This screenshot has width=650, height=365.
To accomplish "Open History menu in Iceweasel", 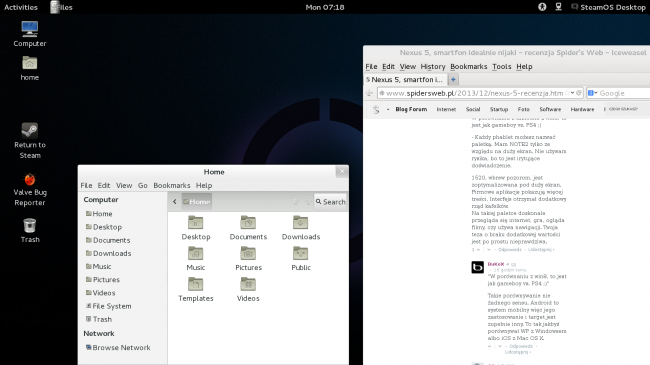I will coord(432,66).
